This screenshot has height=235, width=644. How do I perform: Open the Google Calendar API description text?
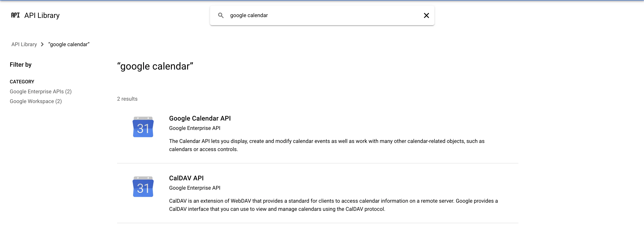click(326, 145)
